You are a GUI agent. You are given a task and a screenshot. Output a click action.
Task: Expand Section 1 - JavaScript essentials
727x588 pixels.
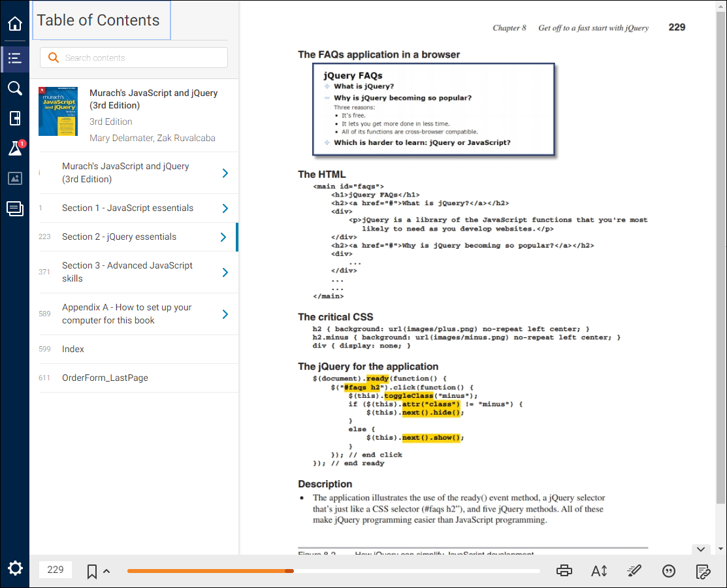[x=225, y=208]
